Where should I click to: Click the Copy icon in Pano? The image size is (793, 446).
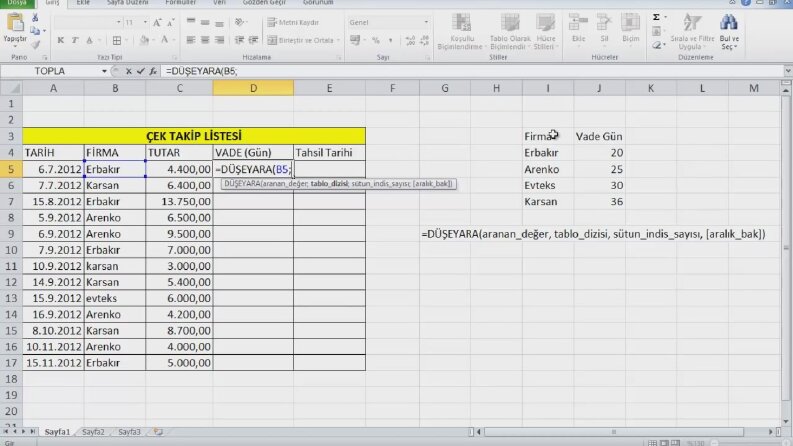(35, 31)
